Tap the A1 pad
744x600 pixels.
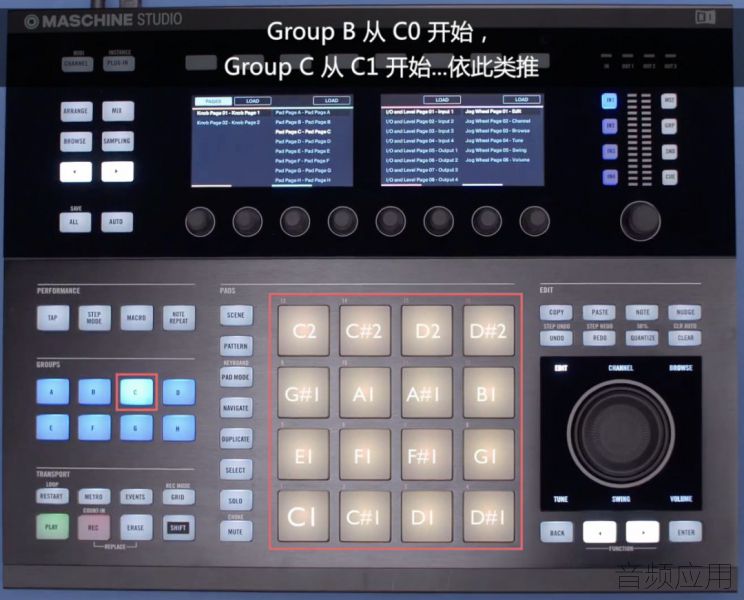pos(365,392)
